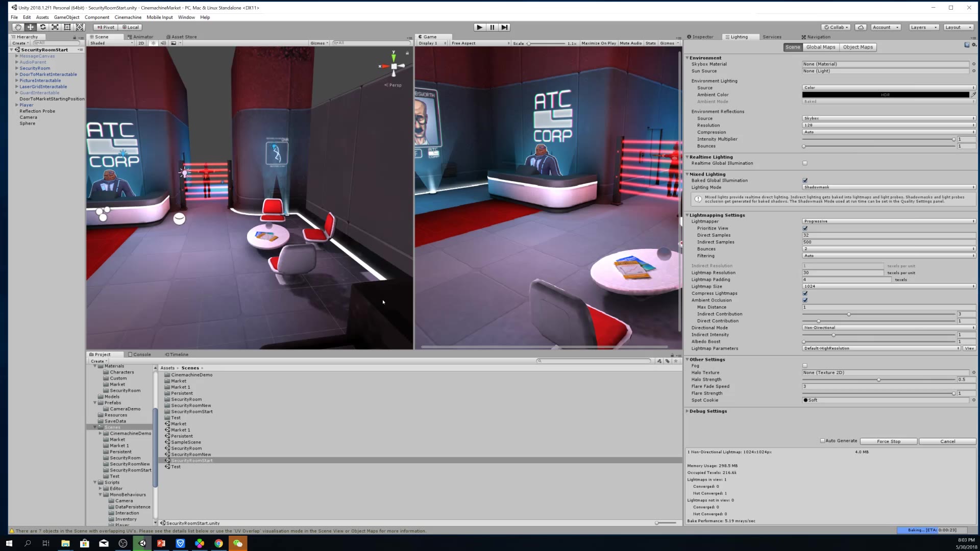Select the Scale tool
The width and height of the screenshot is (980, 551).
click(55, 27)
